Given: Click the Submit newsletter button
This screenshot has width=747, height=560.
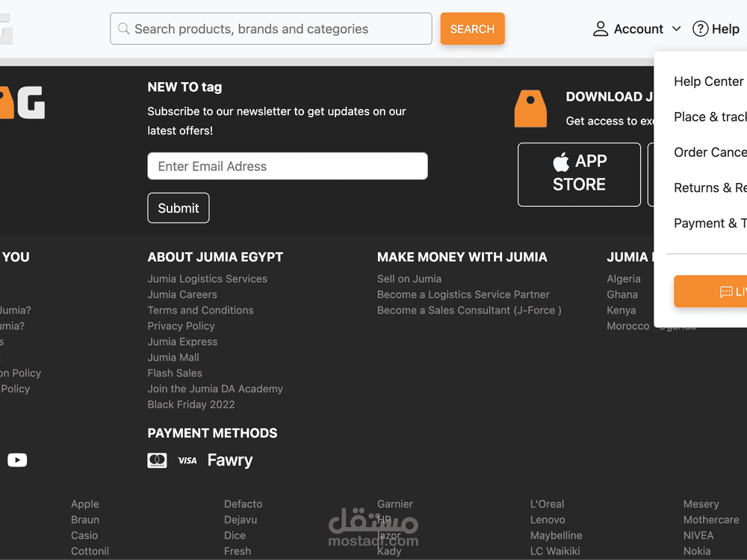Looking at the screenshot, I should [179, 208].
